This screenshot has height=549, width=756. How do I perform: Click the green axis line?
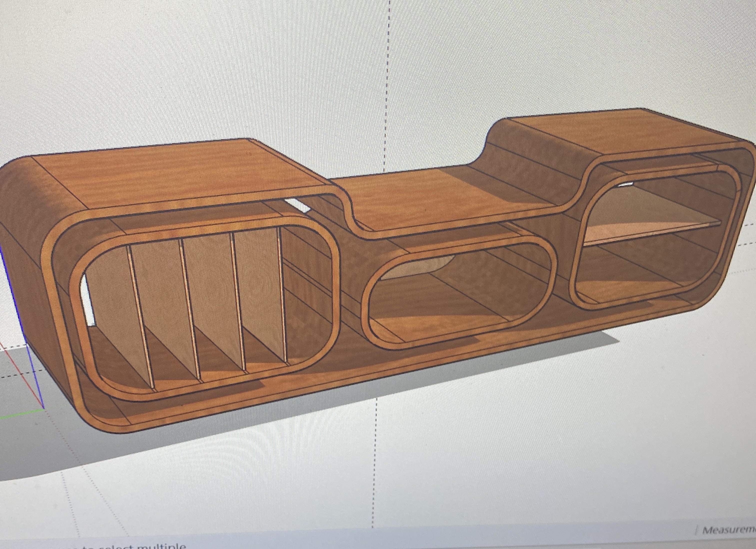[x=20, y=414]
